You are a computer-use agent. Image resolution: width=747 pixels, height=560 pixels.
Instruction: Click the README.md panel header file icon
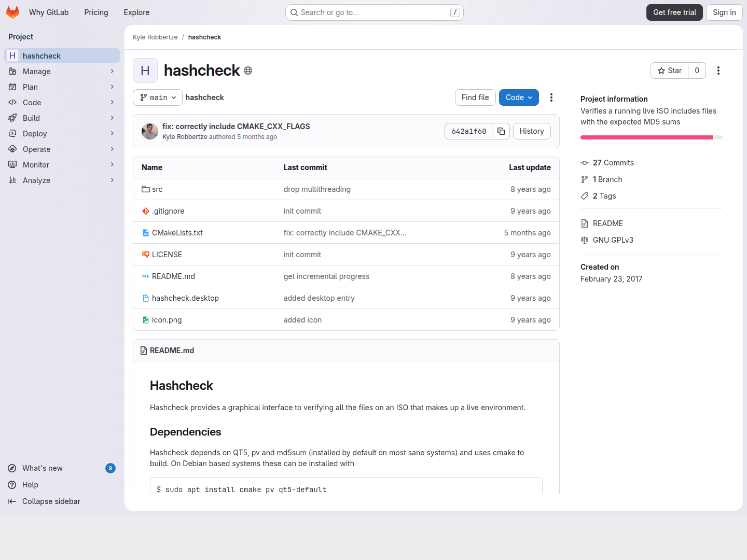pyautogui.click(x=144, y=351)
